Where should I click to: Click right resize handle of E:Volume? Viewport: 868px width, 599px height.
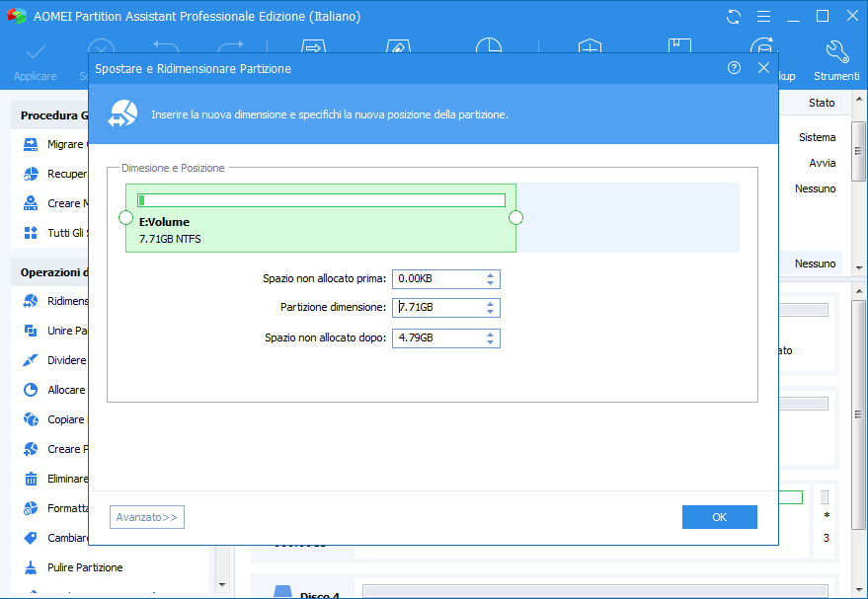tap(515, 218)
